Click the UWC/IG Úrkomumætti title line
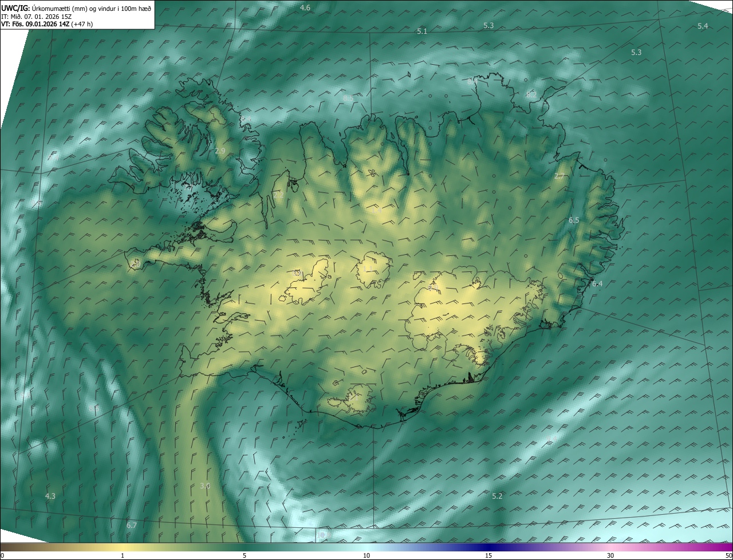The image size is (733, 560). [x=76, y=7]
